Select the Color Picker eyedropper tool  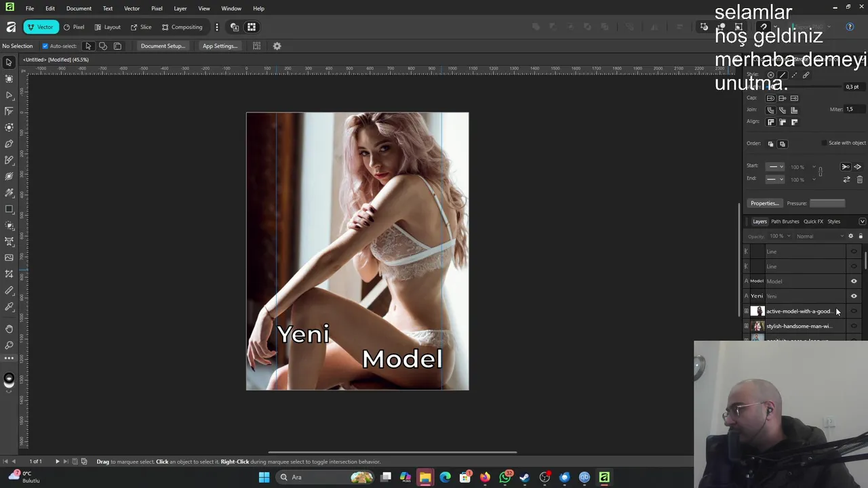click(9, 306)
